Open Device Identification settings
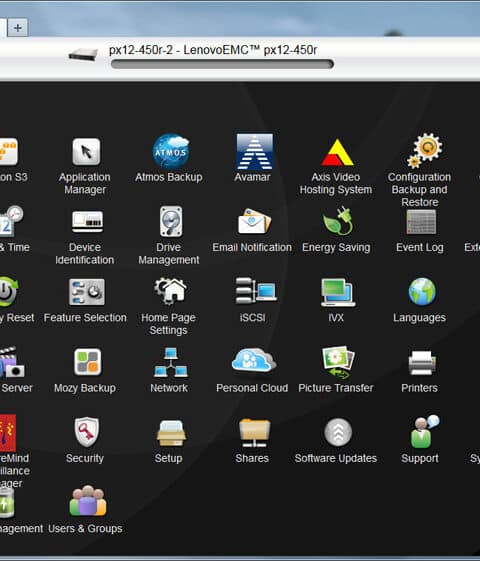Image resolution: width=480 pixels, height=561 pixels. pyautogui.click(x=87, y=221)
